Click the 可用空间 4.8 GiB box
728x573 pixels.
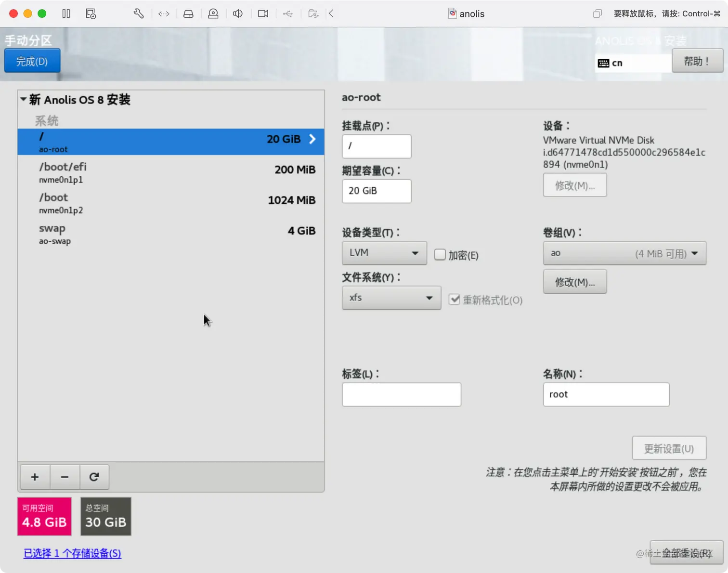[x=44, y=516]
